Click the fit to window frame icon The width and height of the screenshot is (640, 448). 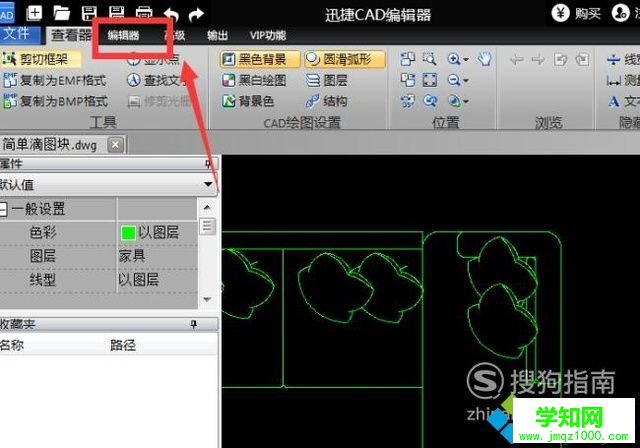430,80
